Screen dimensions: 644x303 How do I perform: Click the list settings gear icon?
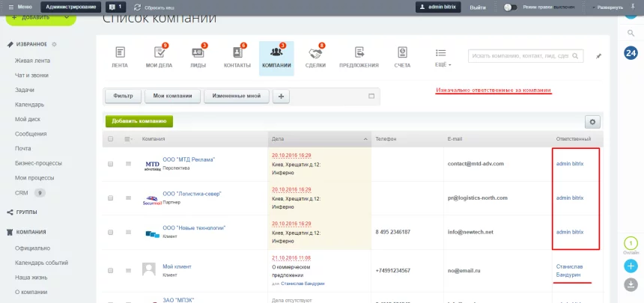point(593,121)
